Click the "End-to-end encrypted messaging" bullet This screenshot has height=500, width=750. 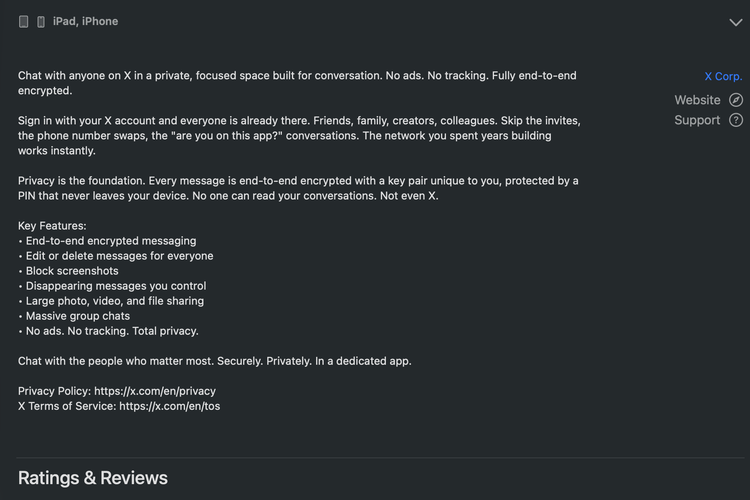pos(110,241)
